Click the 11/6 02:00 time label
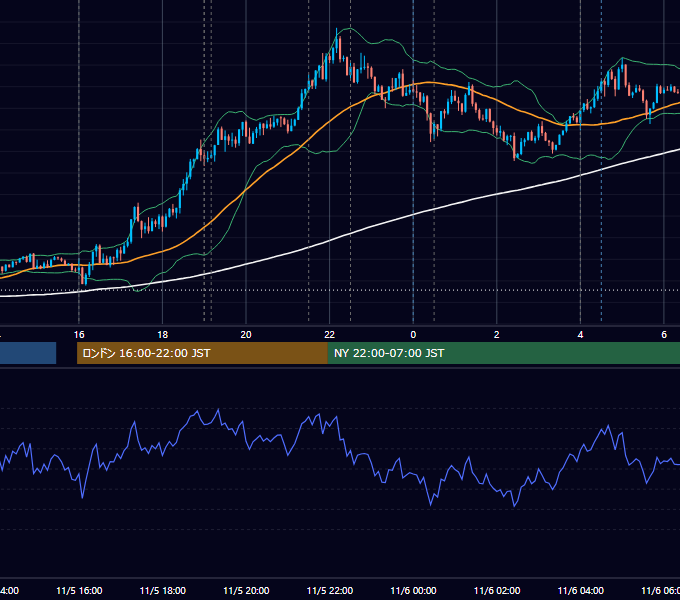680x600 pixels. pyautogui.click(x=497, y=590)
